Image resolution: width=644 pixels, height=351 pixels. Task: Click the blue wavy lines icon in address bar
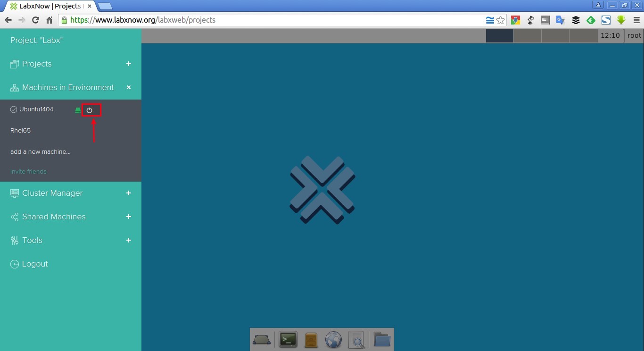coord(490,20)
